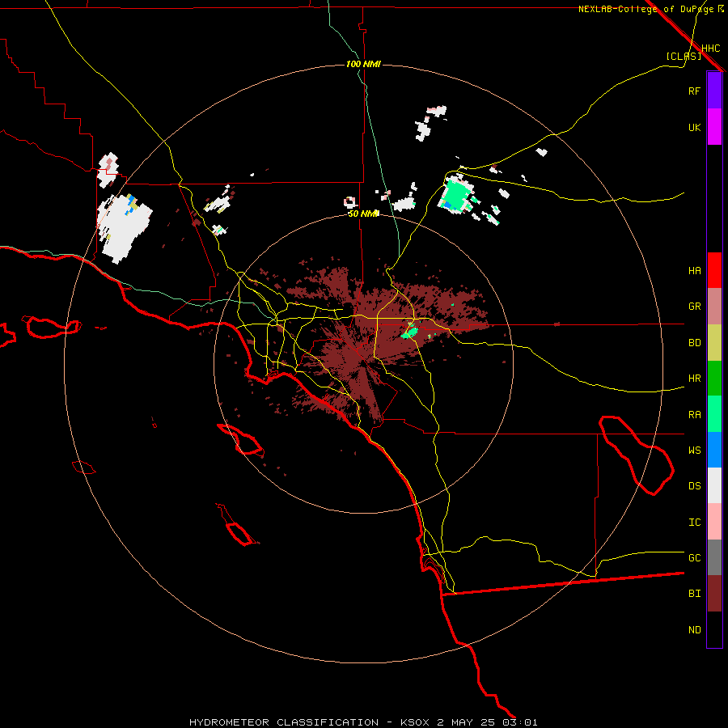This screenshot has width=728, height=728.
Task: Click the large green rain echo northeast
Action: (456, 195)
